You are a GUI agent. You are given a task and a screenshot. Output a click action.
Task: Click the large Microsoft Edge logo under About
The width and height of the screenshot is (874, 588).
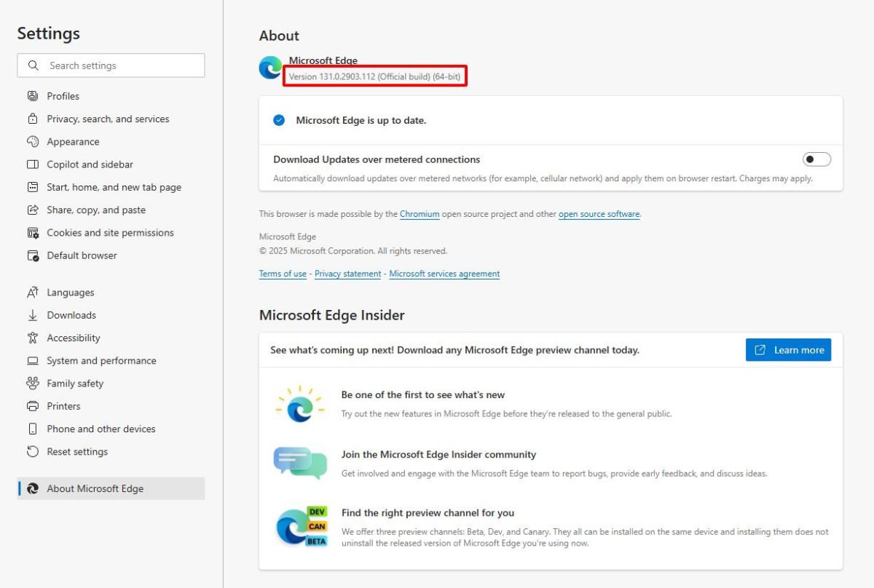point(270,68)
